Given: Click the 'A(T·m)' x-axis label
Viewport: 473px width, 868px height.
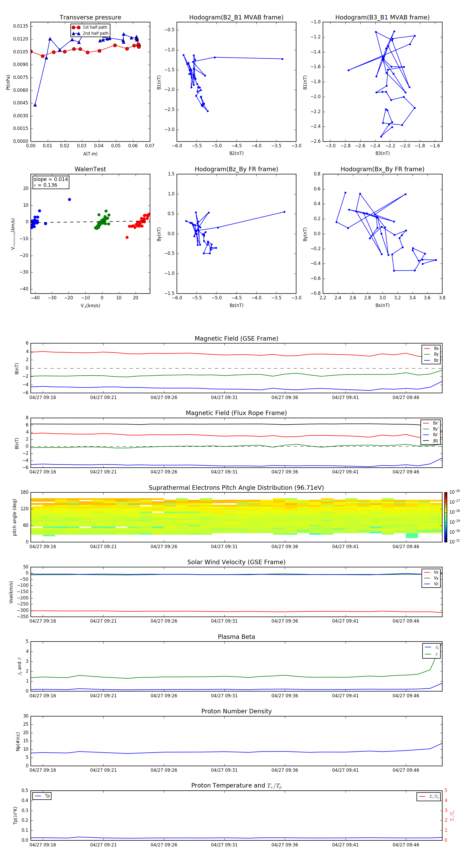Looking at the screenshot, I should coord(90,154).
